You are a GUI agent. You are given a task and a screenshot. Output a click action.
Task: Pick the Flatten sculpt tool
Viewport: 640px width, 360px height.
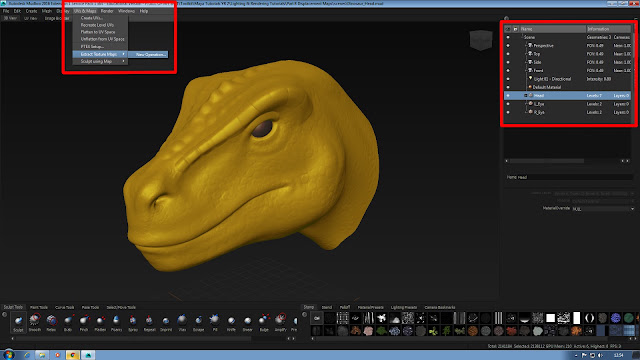(100, 320)
